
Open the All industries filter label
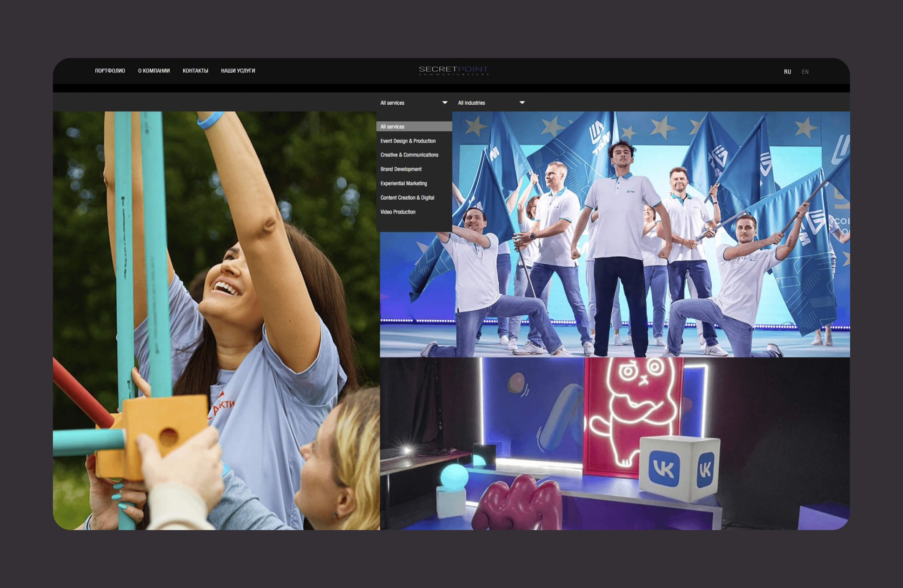click(x=471, y=103)
